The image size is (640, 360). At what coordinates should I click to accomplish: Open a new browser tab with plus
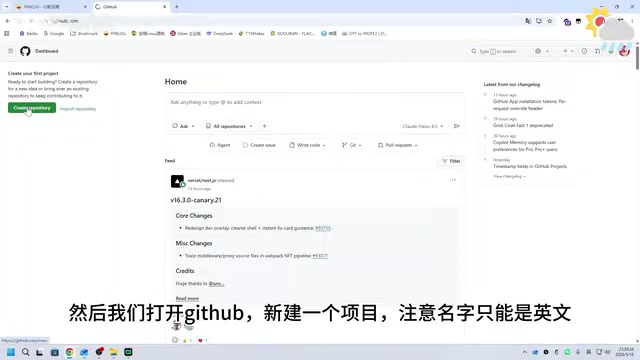tap(177, 7)
